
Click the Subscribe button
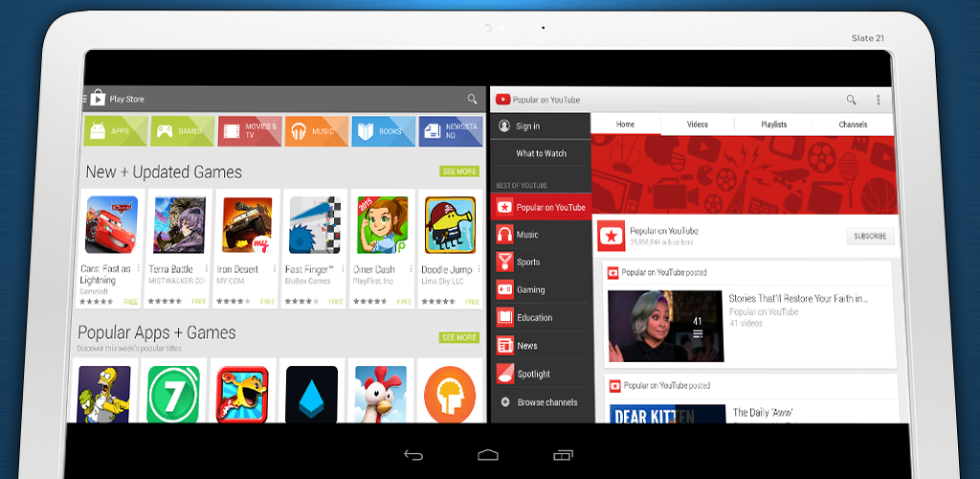pos(870,237)
